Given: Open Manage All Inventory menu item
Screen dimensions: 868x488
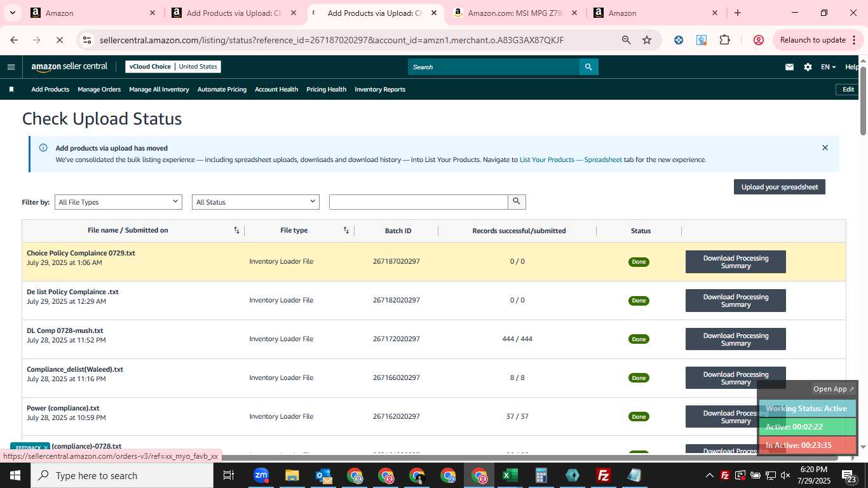Looking at the screenshot, I should (159, 90).
